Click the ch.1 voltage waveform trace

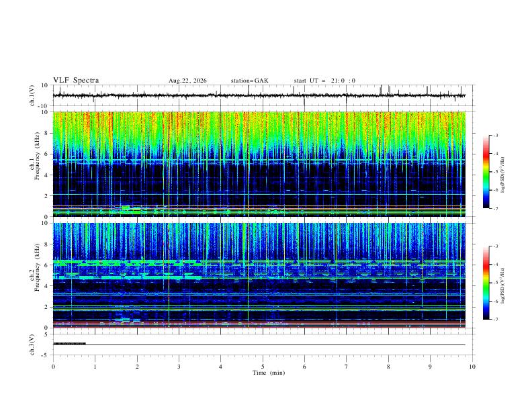point(259,95)
